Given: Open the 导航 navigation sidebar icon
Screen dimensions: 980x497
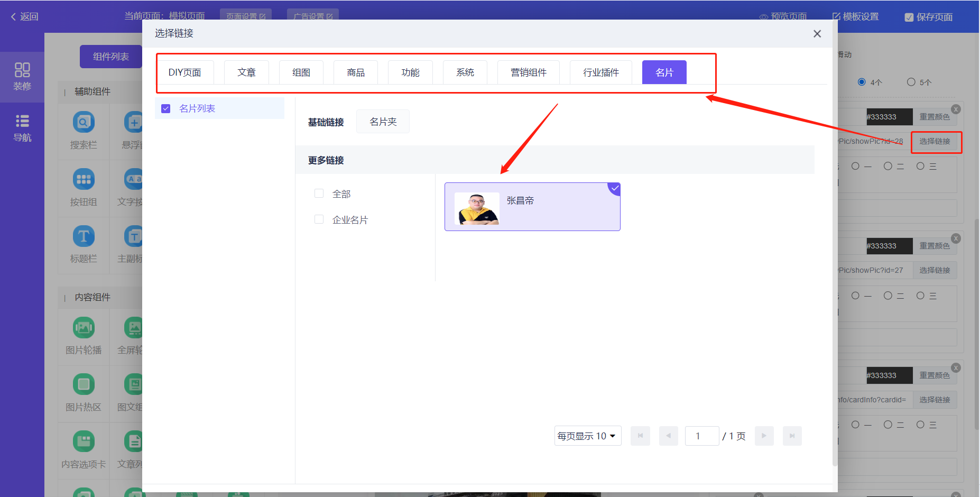Looking at the screenshot, I should click(x=22, y=128).
